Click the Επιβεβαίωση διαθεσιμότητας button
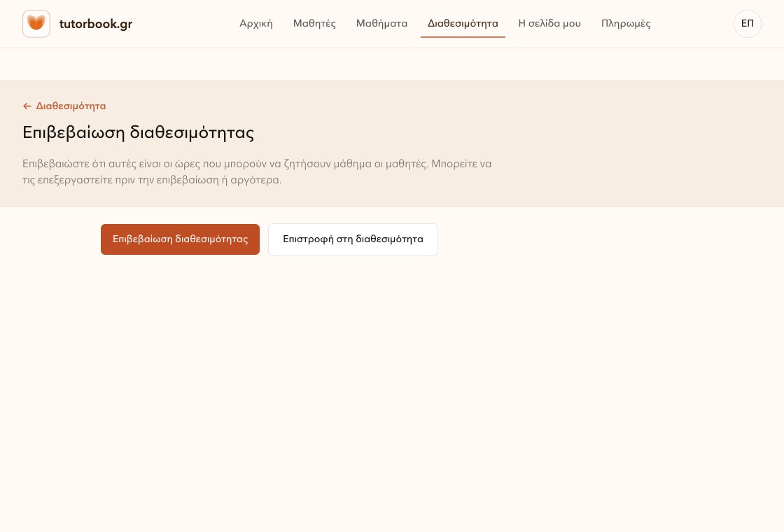This screenshot has height=532, width=784. 180,239
